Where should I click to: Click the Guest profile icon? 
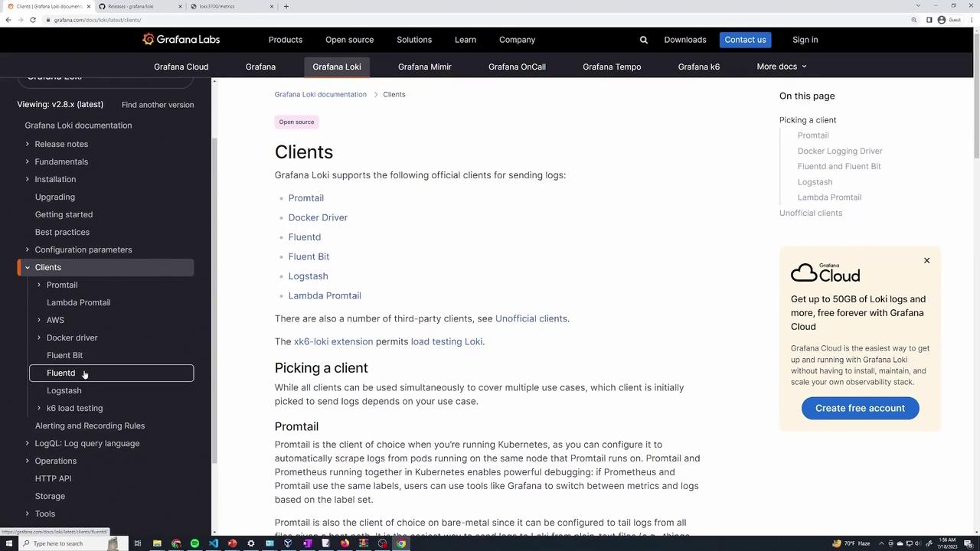[x=942, y=20]
